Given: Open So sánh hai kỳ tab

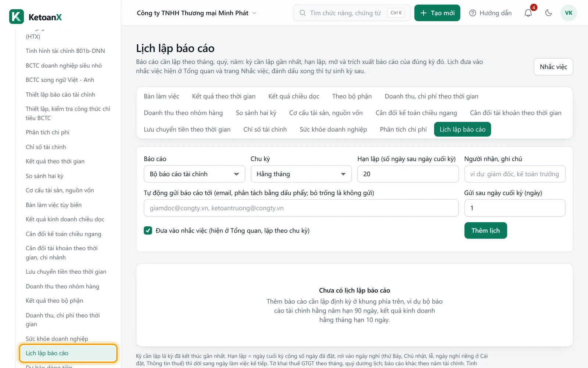Looking at the screenshot, I should (256, 113).
